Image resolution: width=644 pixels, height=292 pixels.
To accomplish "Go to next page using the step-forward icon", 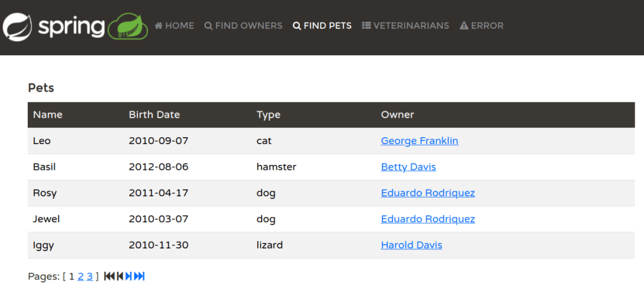I will (x=129, y=276).
